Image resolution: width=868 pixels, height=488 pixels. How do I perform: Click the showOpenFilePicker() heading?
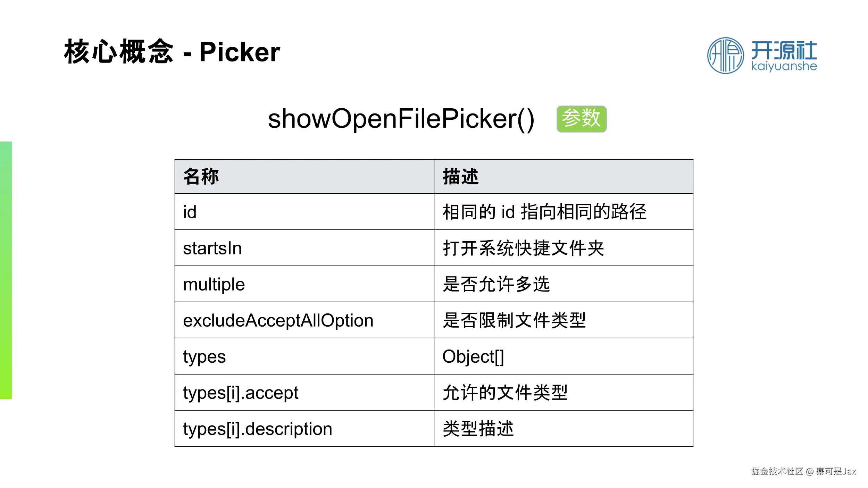401,119
